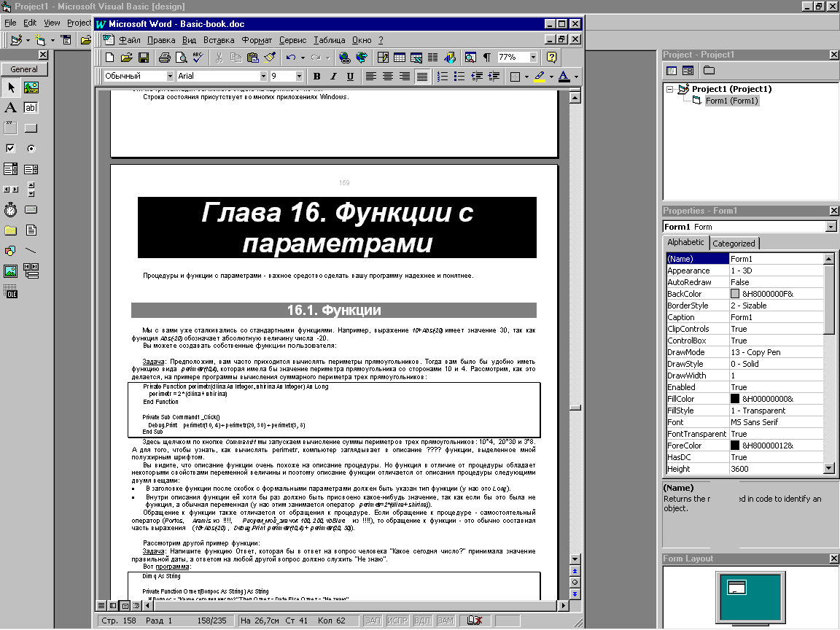
Task: Open the Вставка menu in Word
Action: [219, 40]
